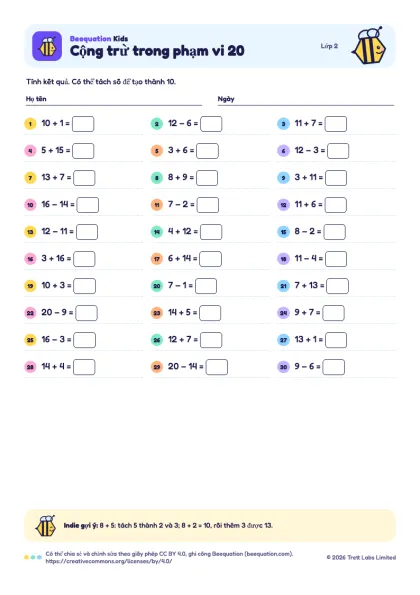Select the green number 2 badge
The width and height of the screenshot is (420, 595).
point(157,124)
